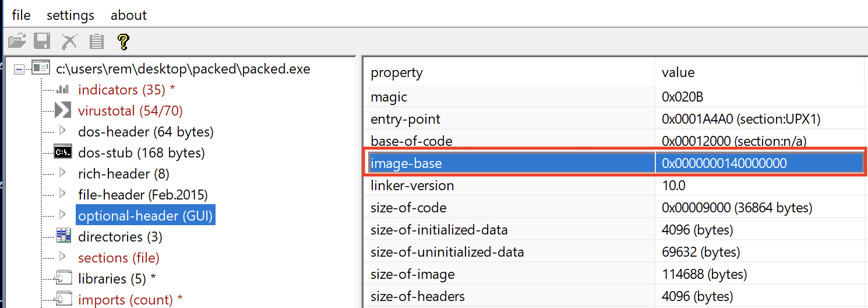Select size-of-initialized-data property row
This screenshot has width=868, height=308.
pos(510,230)
